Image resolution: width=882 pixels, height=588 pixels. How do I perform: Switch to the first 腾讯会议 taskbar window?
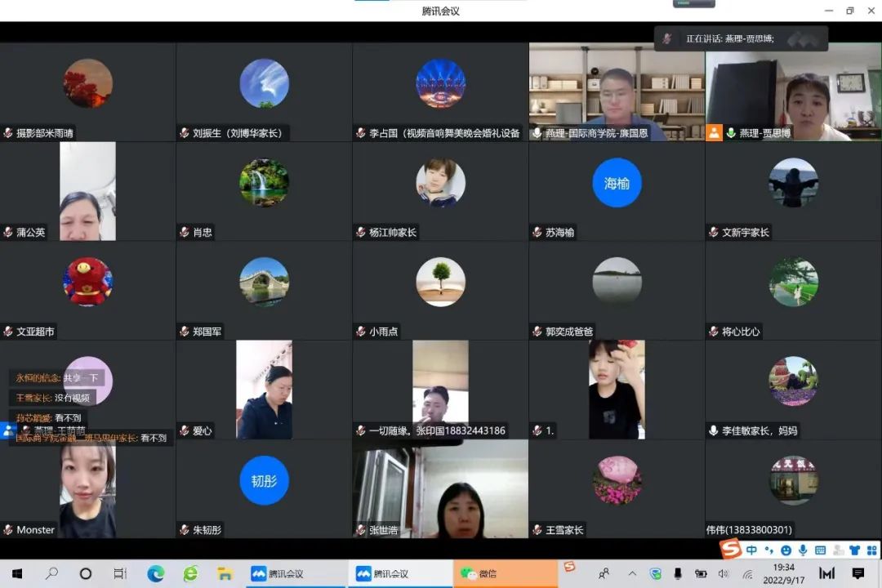(278, 574)
